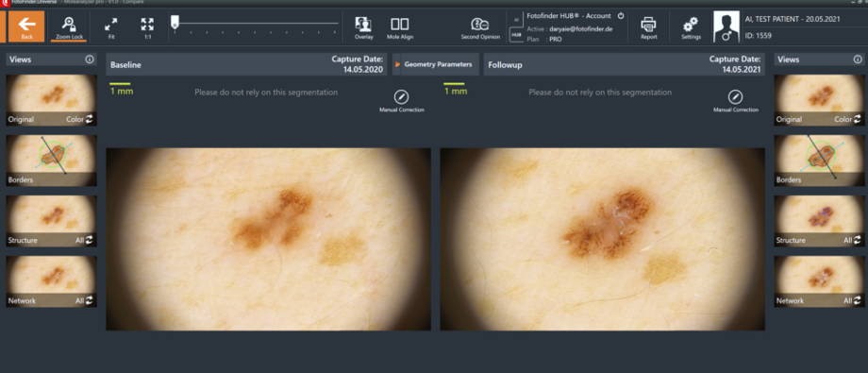Image resolution: width=868 pixels, height=373 pixels.
Task: Click the patient avatar picture
Action: (726, 26)
